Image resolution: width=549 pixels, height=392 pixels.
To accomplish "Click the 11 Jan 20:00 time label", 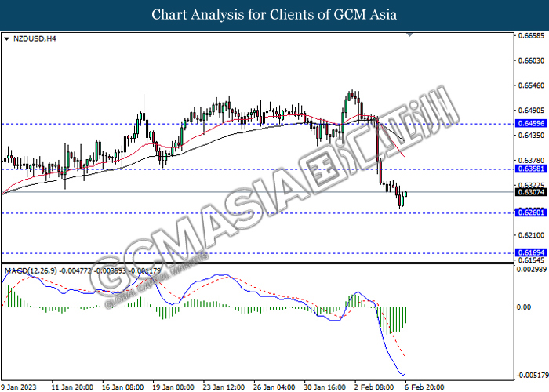I will pyautogui.click(x=72, y=387).
